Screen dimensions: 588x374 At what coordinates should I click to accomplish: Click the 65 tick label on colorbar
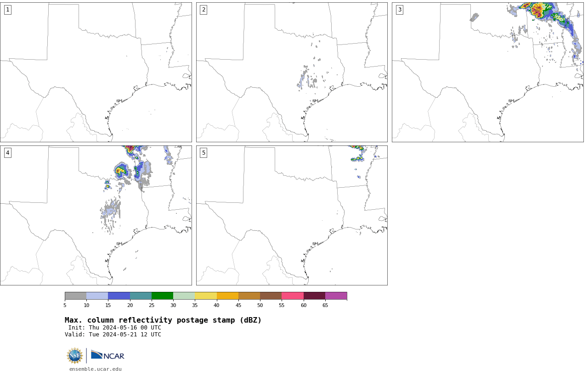click(x=325, y=305)
